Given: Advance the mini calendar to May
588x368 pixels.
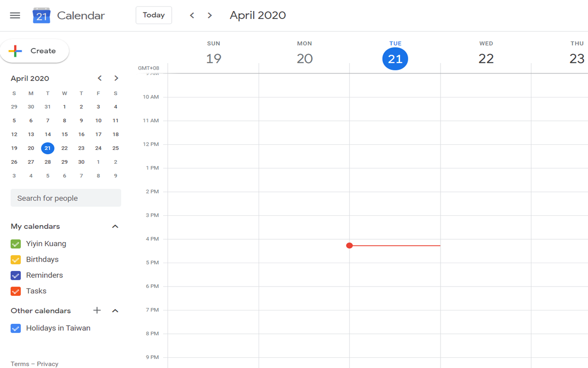Looking at the screenshot, I should pos(116,78).
